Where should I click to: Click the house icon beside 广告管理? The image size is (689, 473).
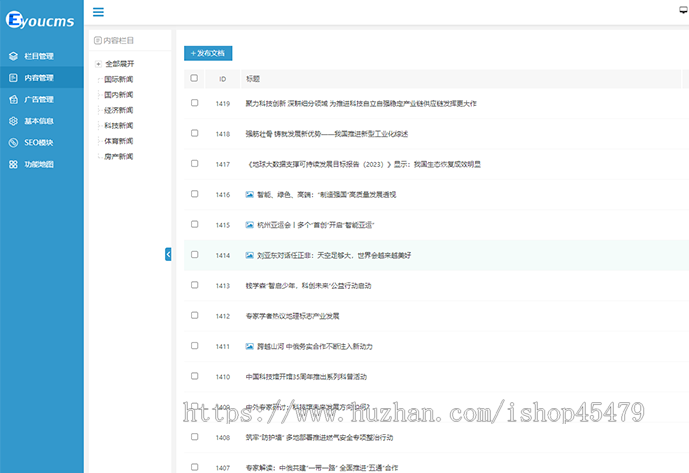click(x=13, y=99)
